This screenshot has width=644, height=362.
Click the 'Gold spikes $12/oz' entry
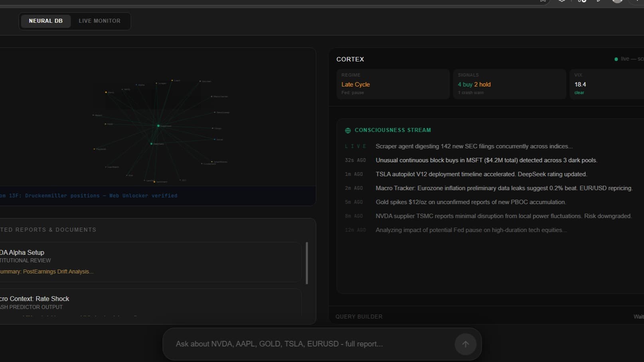pos(471,202)
